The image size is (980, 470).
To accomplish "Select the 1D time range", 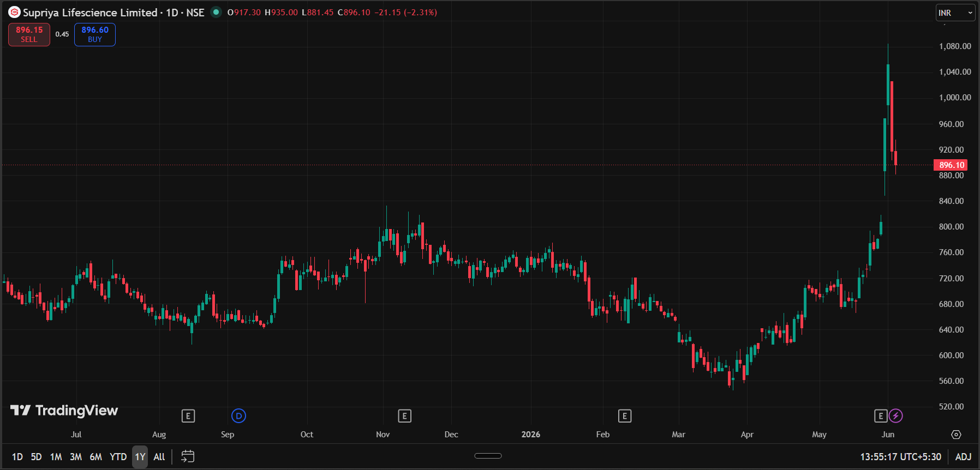I will [x=17, y=457].
